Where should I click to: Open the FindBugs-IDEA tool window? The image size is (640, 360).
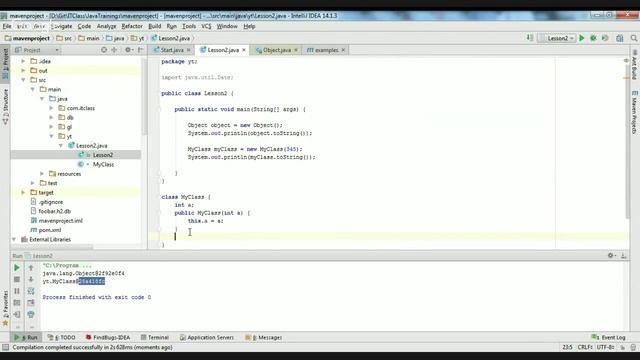(x=108, y=338)
